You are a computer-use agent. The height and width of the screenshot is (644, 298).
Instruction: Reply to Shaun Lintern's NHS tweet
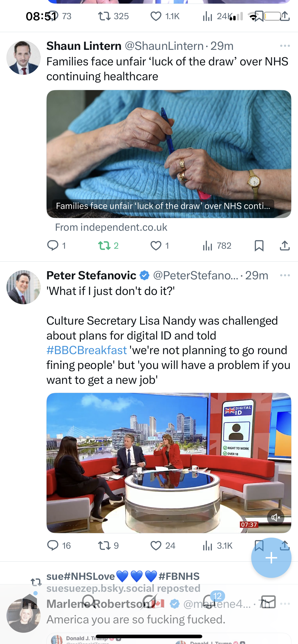53,246
